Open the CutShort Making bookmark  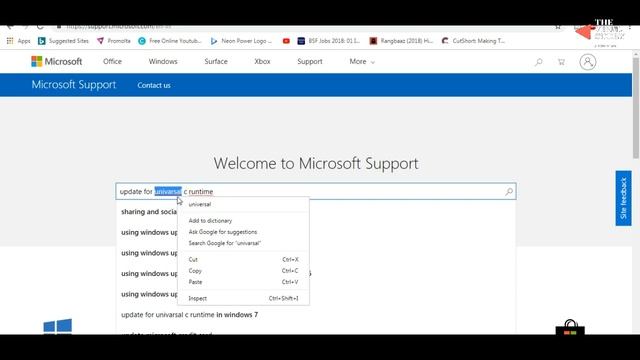click(474, 41)
